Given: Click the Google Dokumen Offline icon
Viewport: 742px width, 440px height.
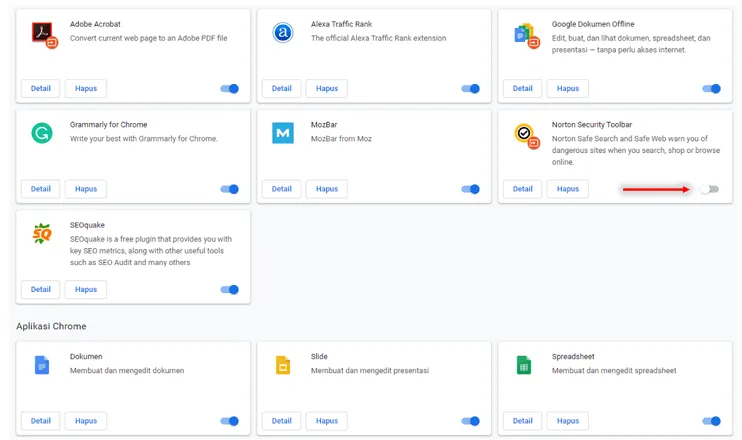Looking at the screenshot, I should [525, 35].
